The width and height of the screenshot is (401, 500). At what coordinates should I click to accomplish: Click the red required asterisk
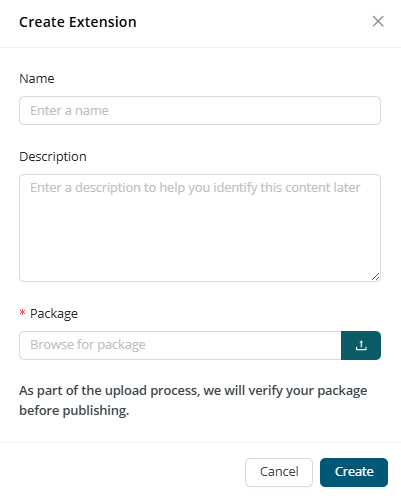coord(22,313)
